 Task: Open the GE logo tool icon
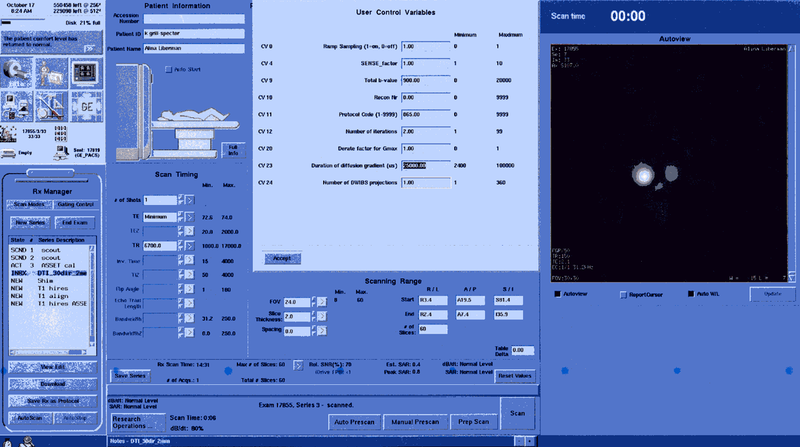(86, 106)
